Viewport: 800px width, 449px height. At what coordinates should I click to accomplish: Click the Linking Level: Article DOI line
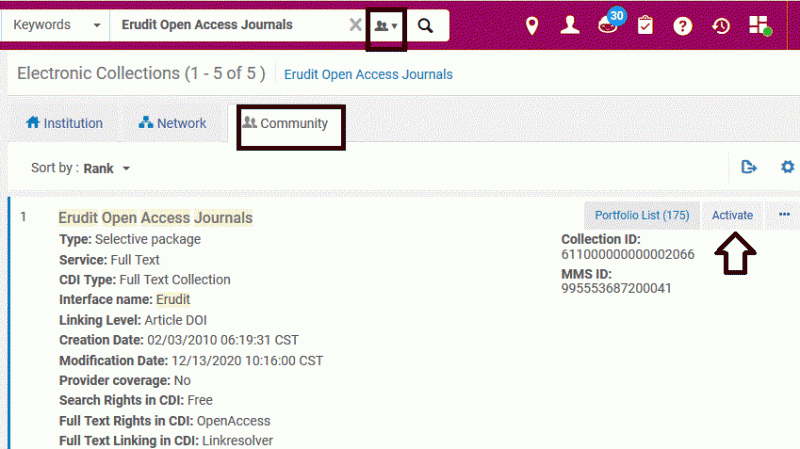(133, 320)
